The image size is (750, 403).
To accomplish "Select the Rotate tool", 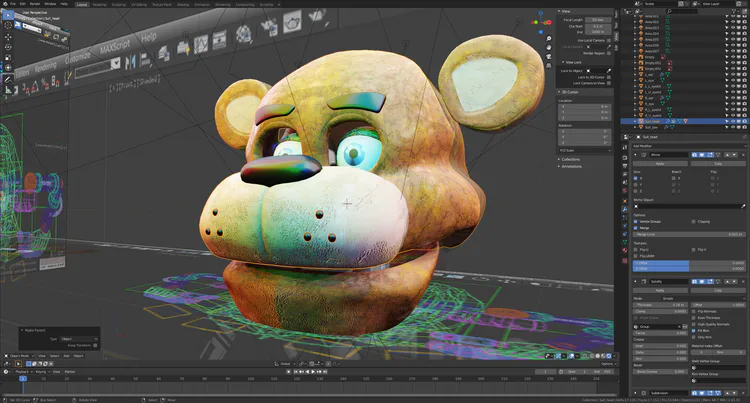I will pos(8,47).
